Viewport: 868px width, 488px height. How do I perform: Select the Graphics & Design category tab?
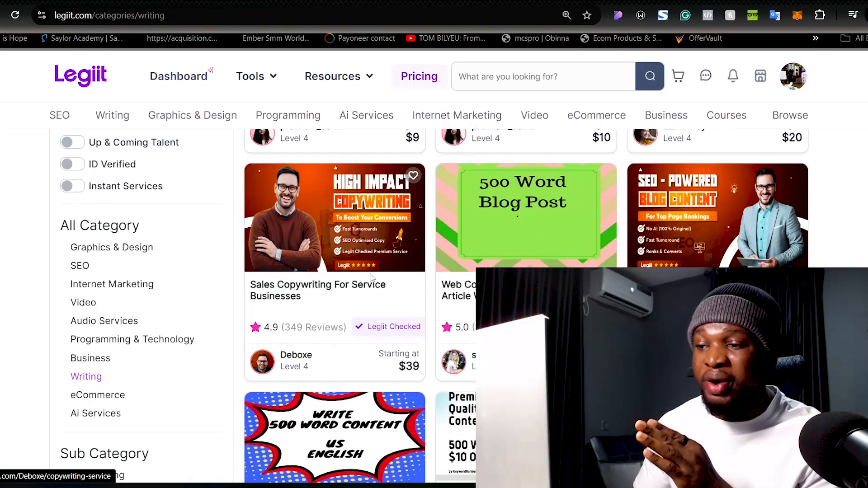193,115
